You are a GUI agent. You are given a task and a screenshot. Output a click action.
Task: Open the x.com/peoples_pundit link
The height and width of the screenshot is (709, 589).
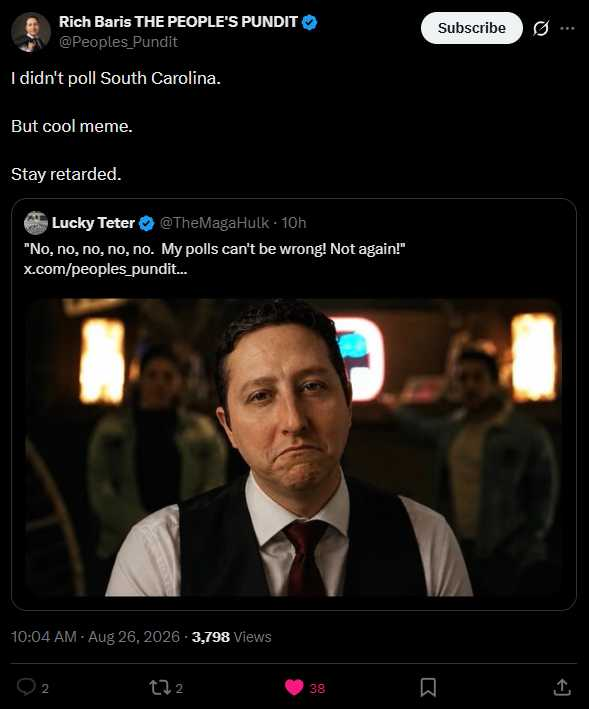pos(105,269)
